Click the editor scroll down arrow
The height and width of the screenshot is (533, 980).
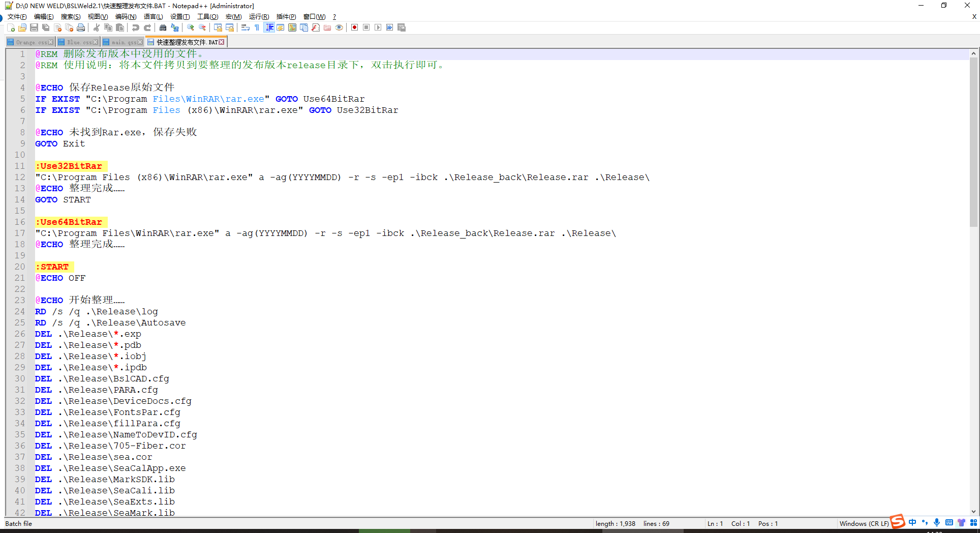pyautogui.click(x=974, y=512)
